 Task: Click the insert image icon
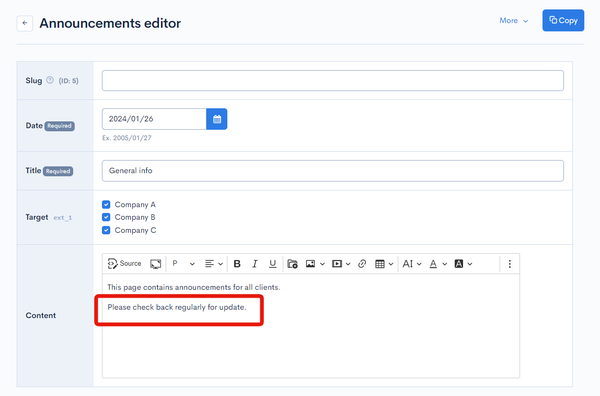point(310,264)
